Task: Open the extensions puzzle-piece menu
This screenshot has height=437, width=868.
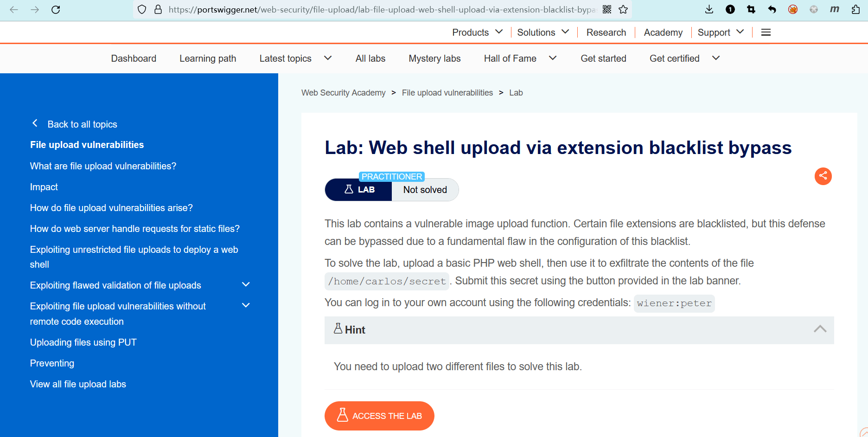Action: point(856,9)
